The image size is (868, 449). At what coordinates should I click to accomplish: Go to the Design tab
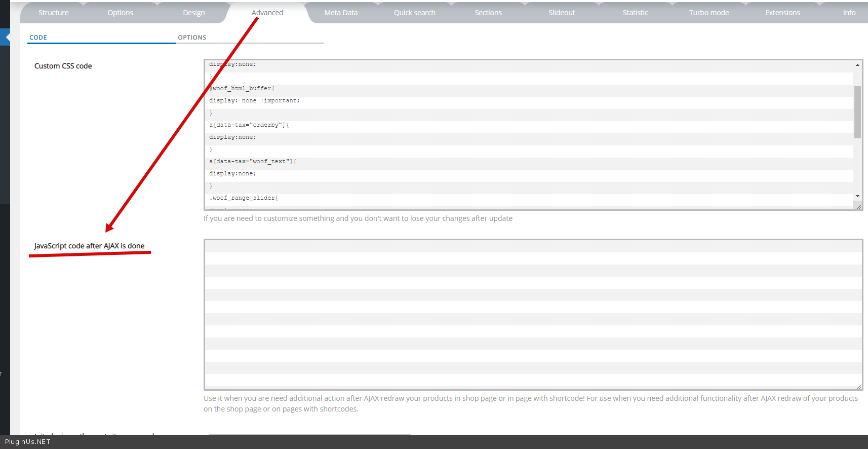point(194,13)
